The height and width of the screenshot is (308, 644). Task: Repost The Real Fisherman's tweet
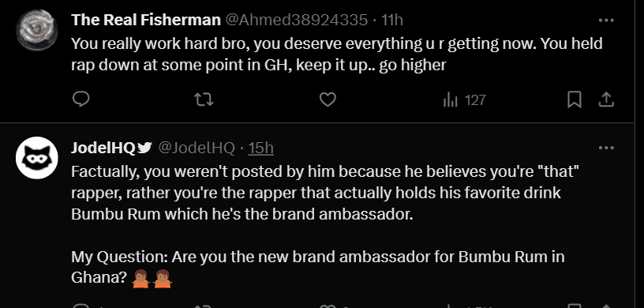(204, 100)
